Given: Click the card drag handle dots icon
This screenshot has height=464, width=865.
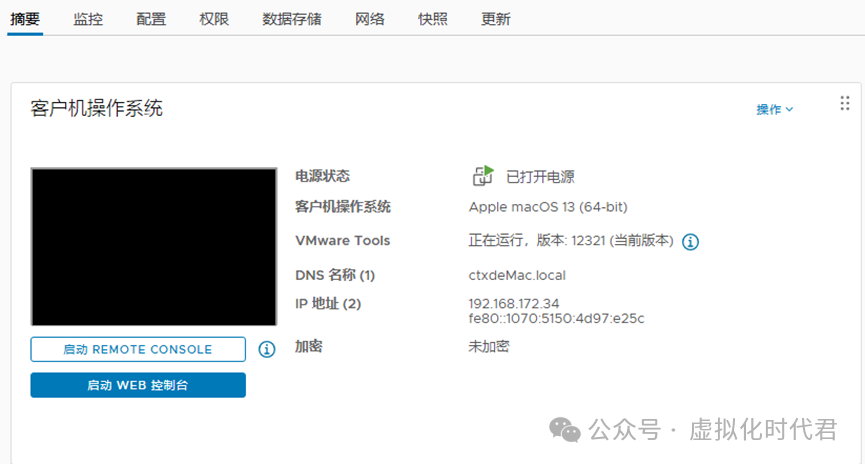Looking at the screenshot, I should [x=845, y=103].
